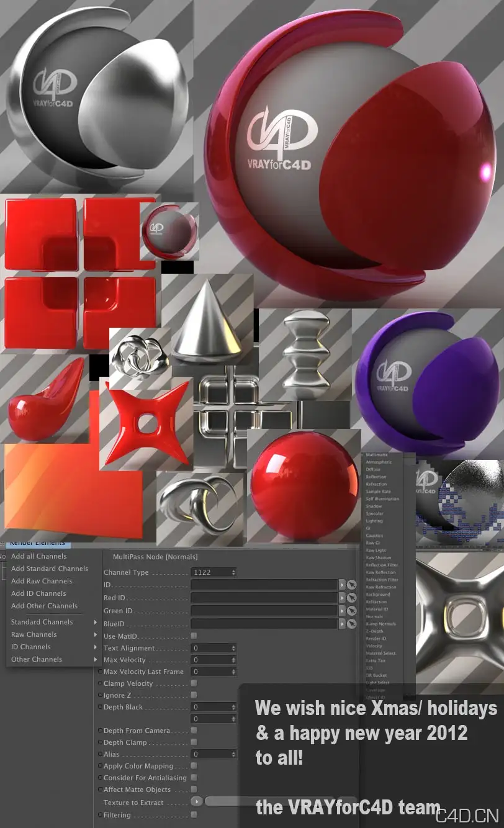The width and height of the screenshot is (504, 828).
Task: Click the Max Velocity Last Frame stepper
Action: click(x=233, y=672)
